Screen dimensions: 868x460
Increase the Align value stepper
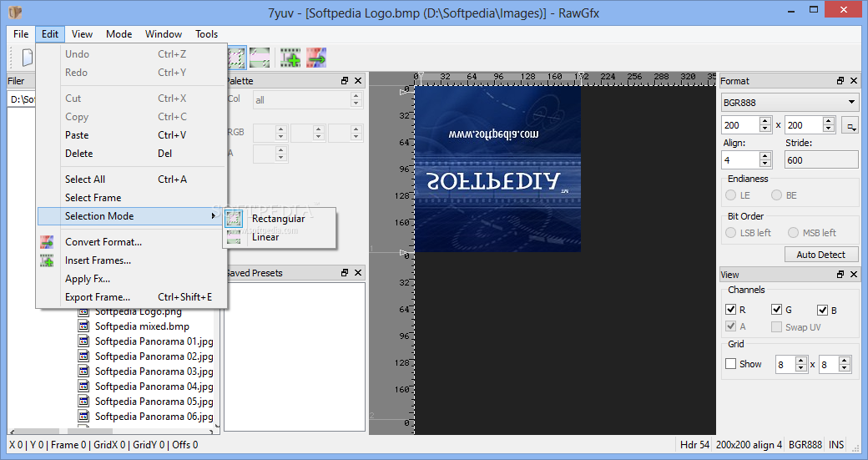pos(765,156)
